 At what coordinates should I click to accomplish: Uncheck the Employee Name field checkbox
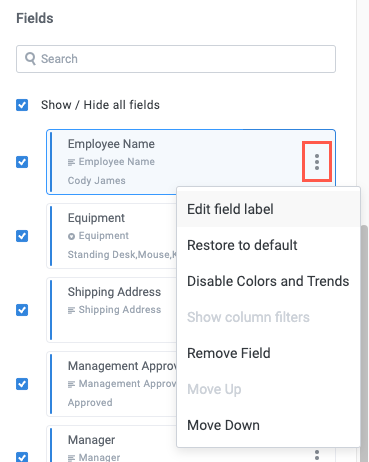(x=22, y=162)
